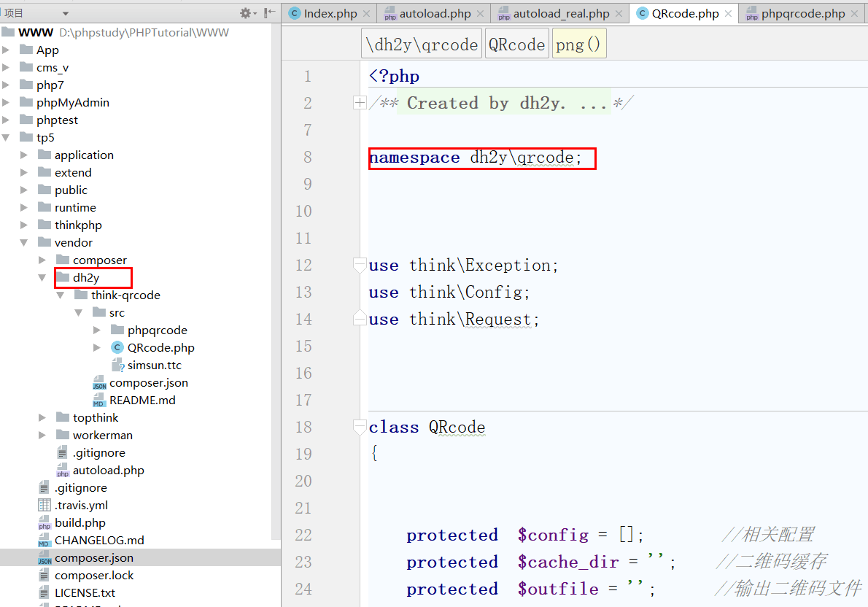Close the phpqrcode.php tab
This screenshot has width=868, height=607.
coord(855,14)
